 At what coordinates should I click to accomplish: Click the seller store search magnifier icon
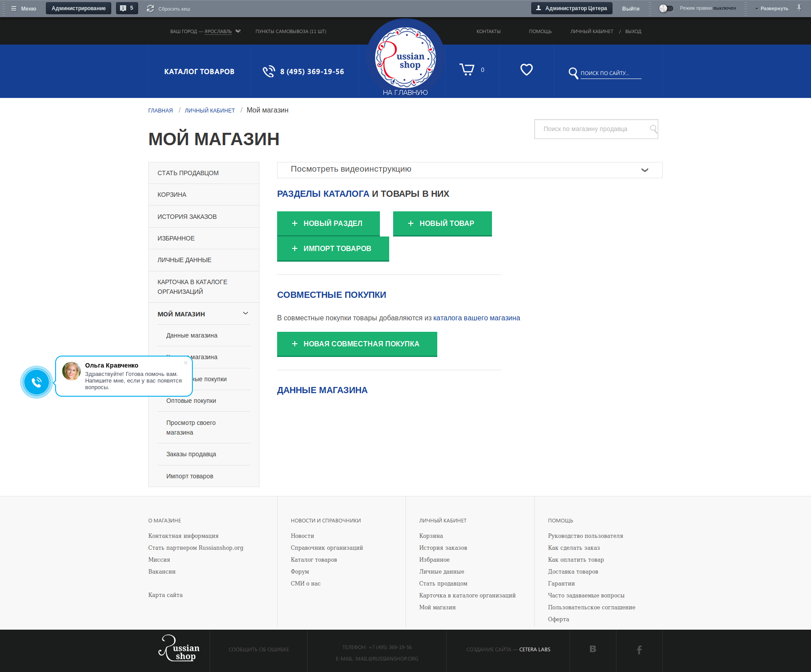653,129
